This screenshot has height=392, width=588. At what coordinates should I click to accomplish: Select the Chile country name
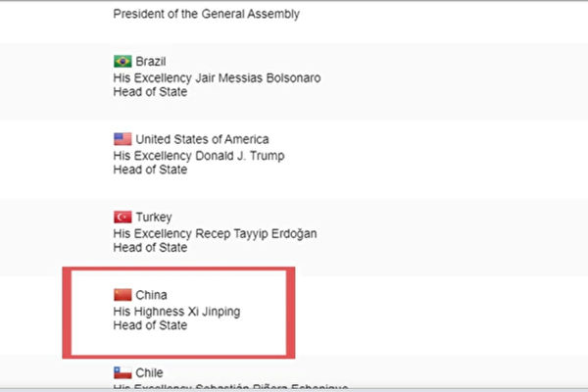pyautogui.click(x=150, y=372)
